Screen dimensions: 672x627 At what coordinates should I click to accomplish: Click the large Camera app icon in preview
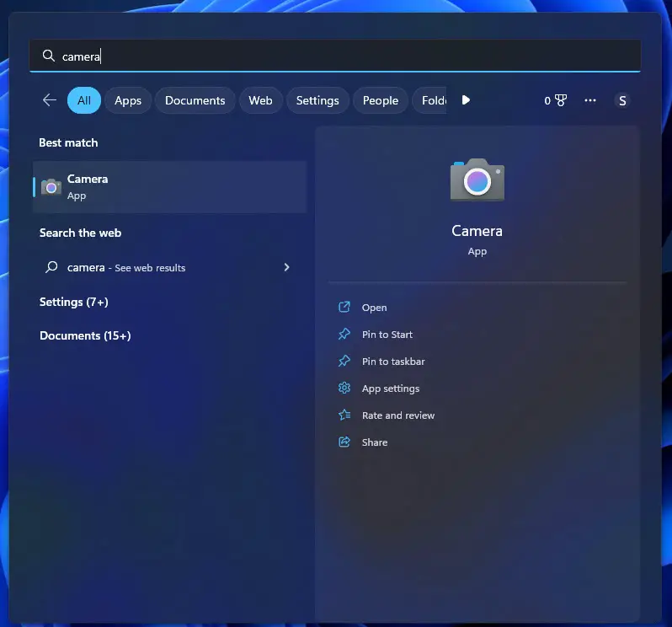click(477, 180)
